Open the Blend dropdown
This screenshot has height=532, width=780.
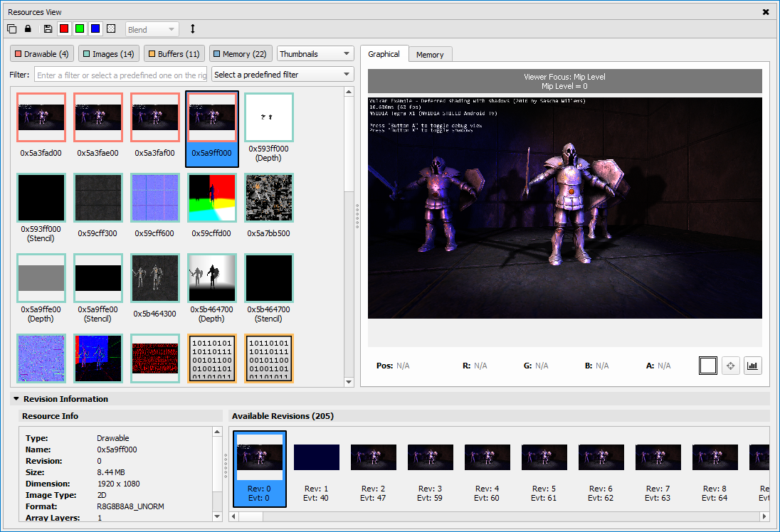pos(152,29)
